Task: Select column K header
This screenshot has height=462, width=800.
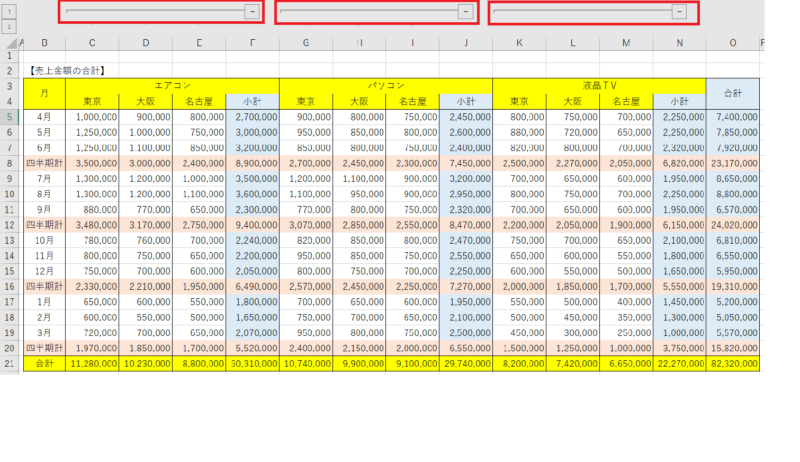Action: 519,43
